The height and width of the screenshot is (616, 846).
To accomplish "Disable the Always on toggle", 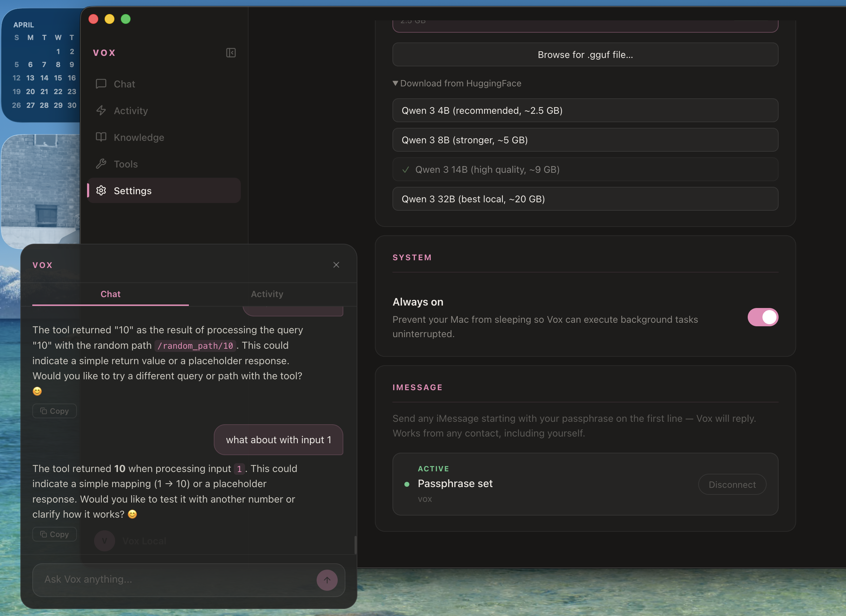I will pos(762,317).
